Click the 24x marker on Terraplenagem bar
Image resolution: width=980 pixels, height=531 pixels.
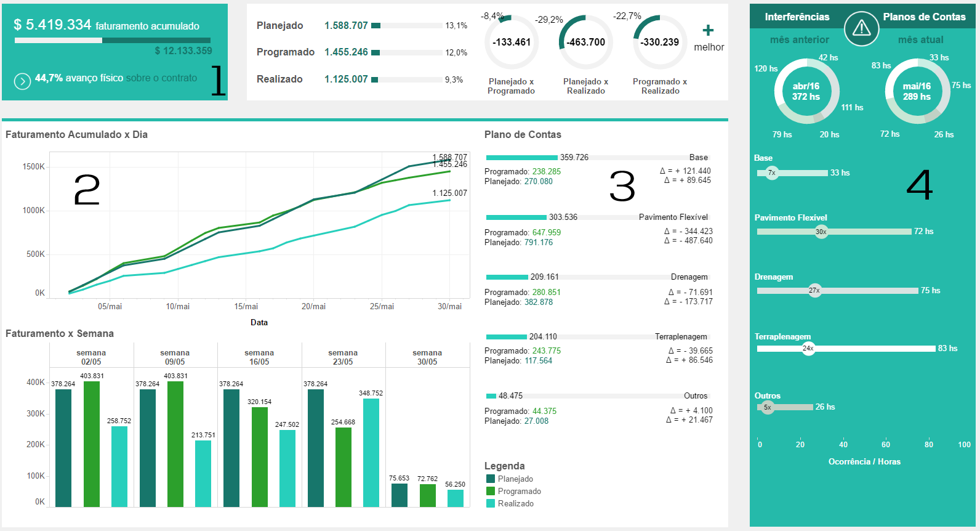coord(808,349)
